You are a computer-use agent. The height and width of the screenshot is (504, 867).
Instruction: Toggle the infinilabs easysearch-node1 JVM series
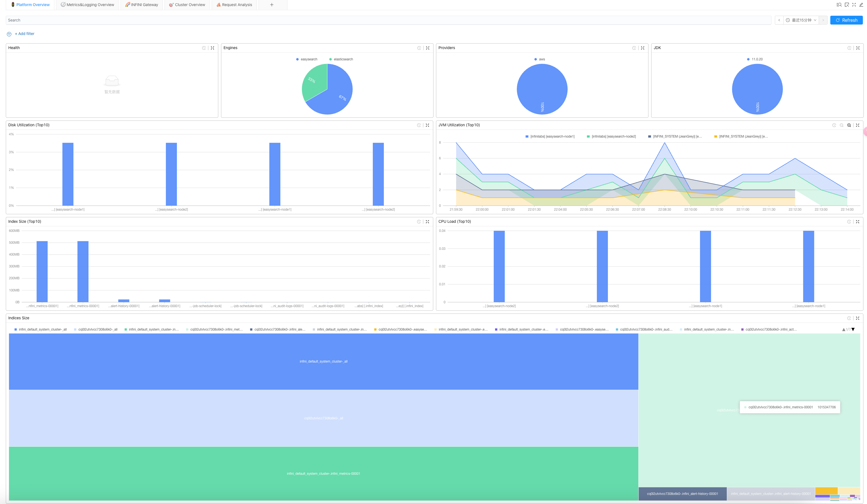click(x=550, y=136)
